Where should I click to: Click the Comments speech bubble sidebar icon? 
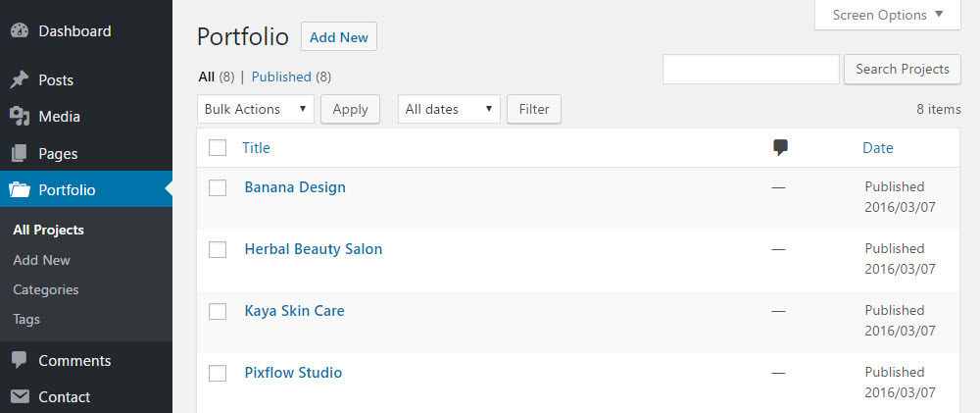tap(20, 361)
